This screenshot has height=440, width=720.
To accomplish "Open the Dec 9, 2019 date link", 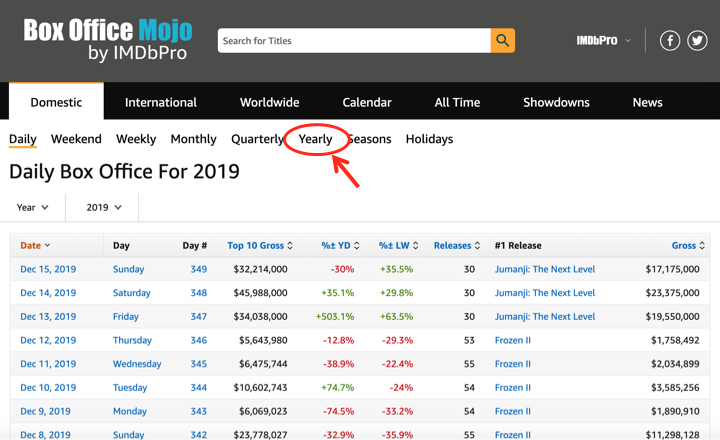I will 45,411.
